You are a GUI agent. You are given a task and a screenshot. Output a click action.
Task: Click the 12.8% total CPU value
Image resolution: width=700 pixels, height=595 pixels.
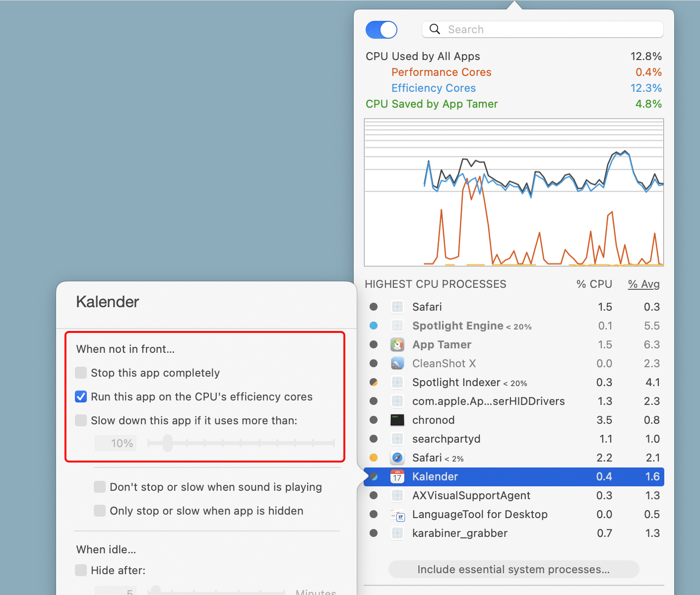coord(646,56)
